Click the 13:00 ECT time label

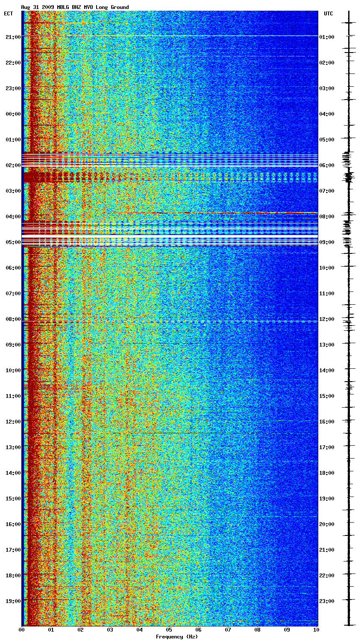click(13, 447)
